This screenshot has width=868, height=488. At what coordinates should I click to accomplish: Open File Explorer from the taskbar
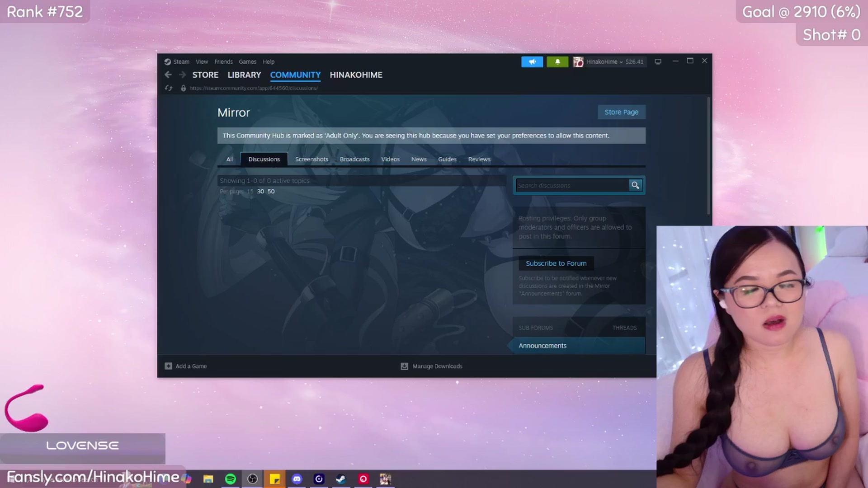tap(208, 479)
